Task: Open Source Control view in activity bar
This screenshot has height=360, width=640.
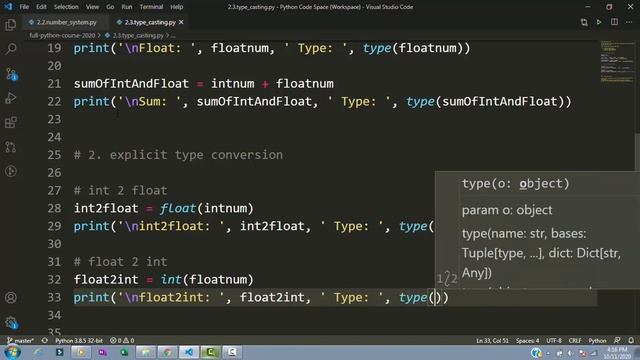Action: (x=11, y=74)
